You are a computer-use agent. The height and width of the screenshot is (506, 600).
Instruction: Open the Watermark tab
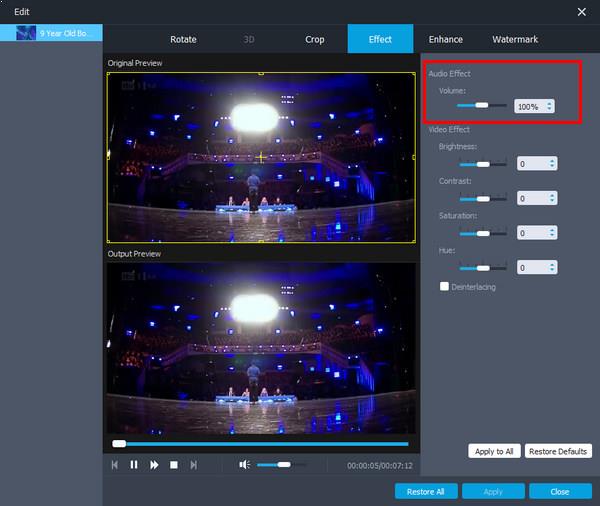tap(515, 39)
